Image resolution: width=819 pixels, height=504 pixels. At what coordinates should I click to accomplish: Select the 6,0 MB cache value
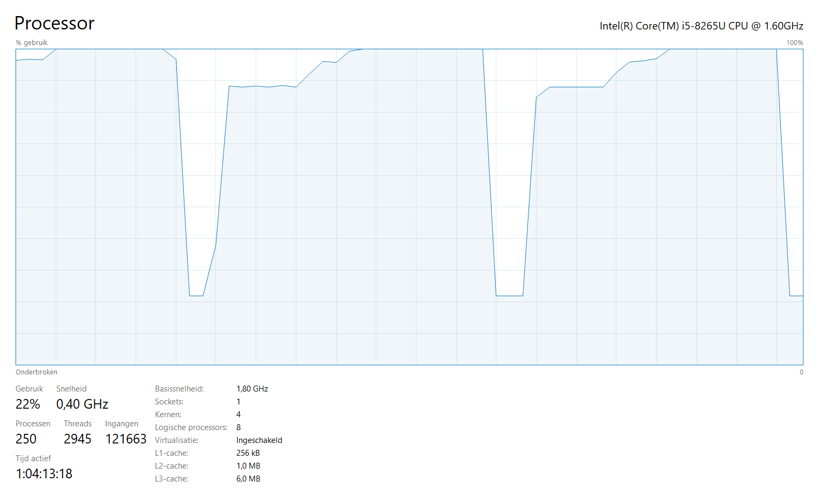point(249,479)
